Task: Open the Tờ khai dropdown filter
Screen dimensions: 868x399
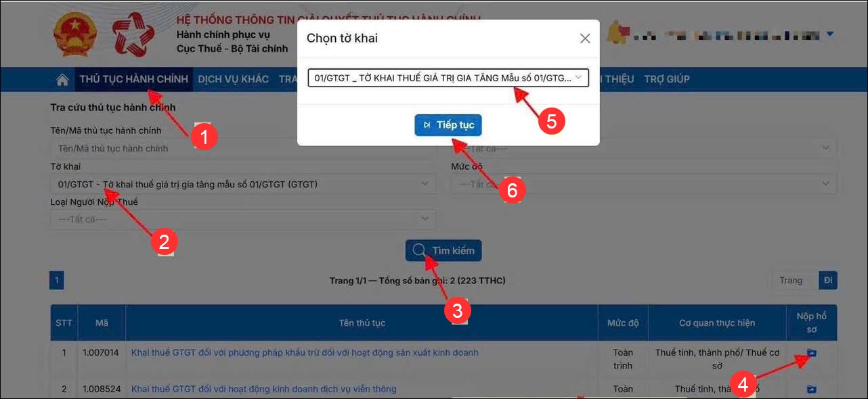Action: (x=243, y=184)
